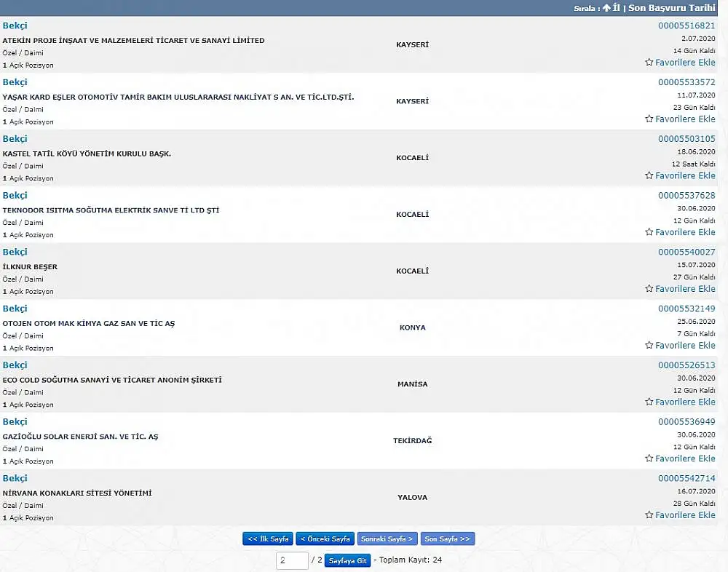The width and height of the screenshot is (728, 572).
Task: Click the Sonraki Sayfa button
Action: pos(387,539)
